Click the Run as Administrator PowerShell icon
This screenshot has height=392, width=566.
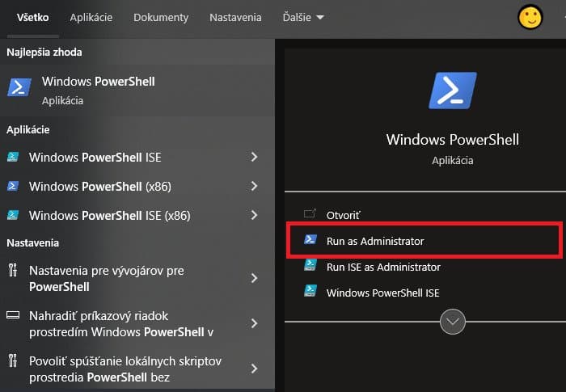[x=310, y=239]
